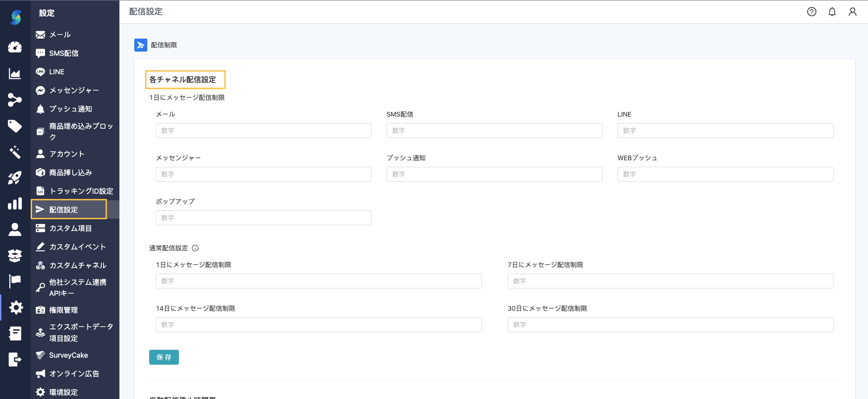Open 権限管理 menu item
The image size is (868, 399).
point(75,310)
